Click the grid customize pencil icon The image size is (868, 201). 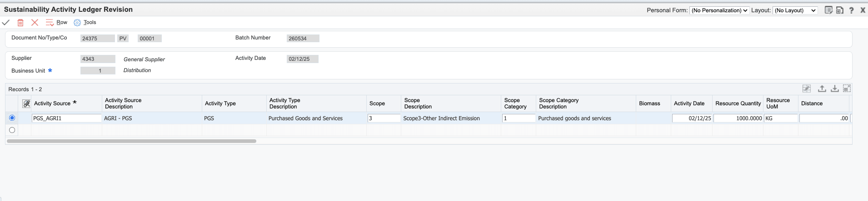[806, 89]
